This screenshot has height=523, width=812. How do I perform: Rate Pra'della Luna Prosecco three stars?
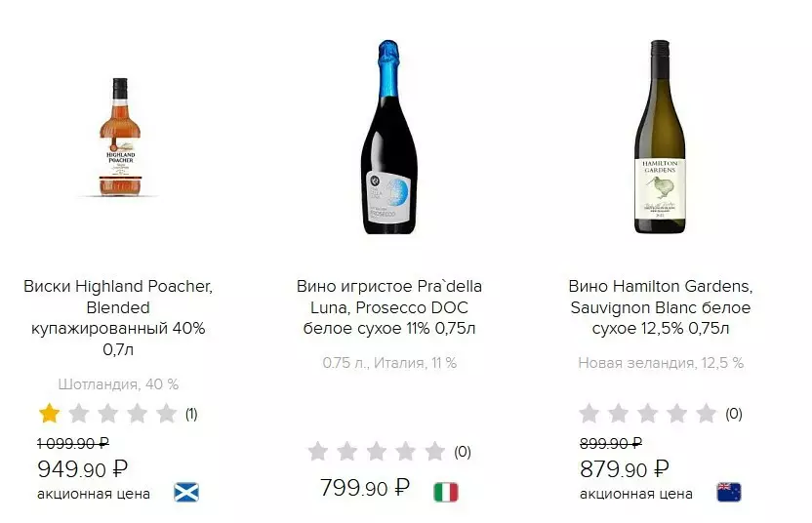click(377, 452)
